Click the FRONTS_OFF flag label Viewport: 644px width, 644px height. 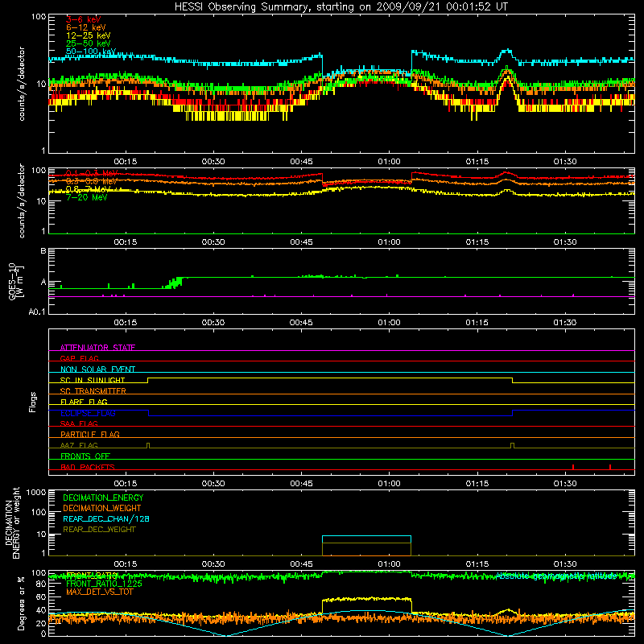(85, 456)
